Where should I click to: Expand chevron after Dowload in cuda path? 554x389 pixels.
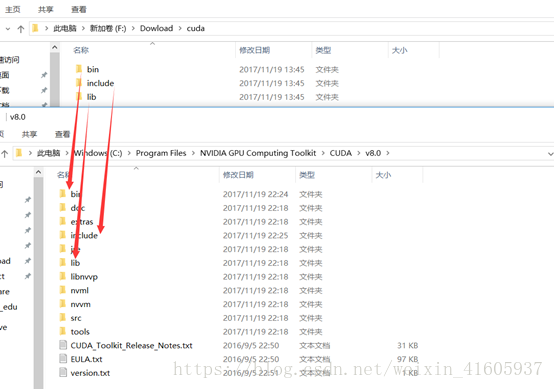point(180,28)
